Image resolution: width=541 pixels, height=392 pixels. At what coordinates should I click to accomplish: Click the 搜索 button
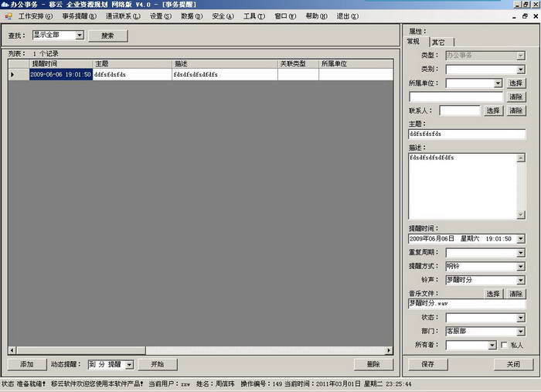click(x=108, y=36)
